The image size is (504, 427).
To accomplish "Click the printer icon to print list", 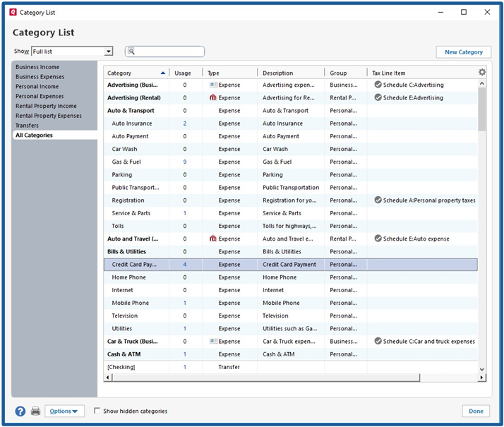I will (35, 411).
